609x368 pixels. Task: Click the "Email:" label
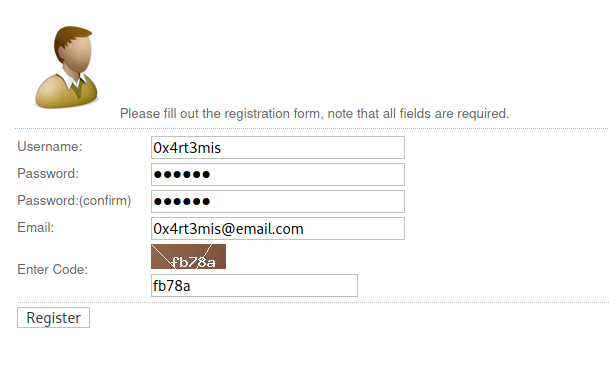pyautogui.click(x=36, y=227)
